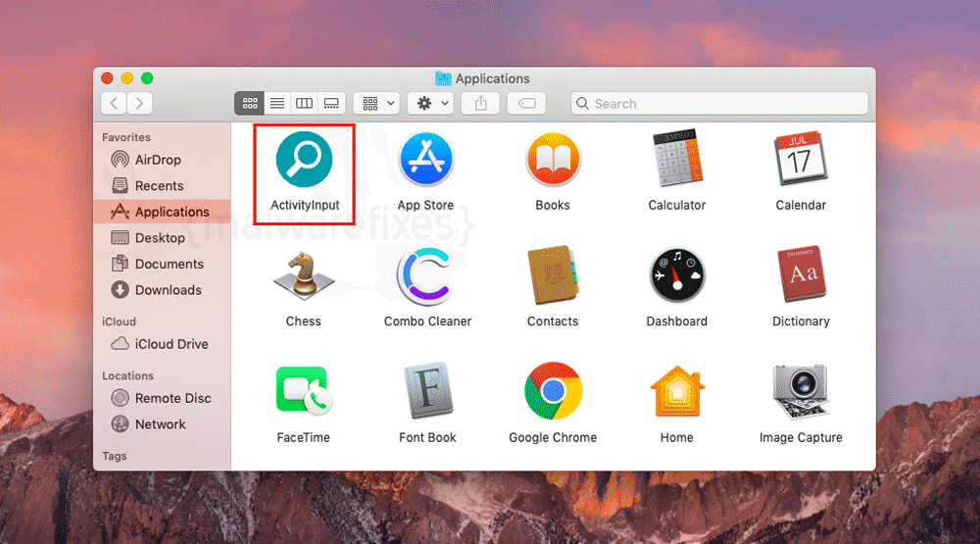Open Documents in the sidebar

pos(162,264)
